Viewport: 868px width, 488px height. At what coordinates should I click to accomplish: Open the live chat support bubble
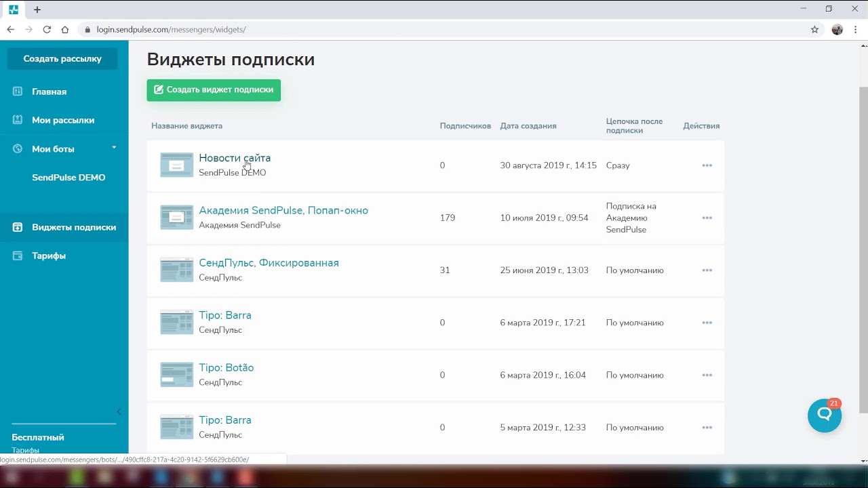[825, 415]
